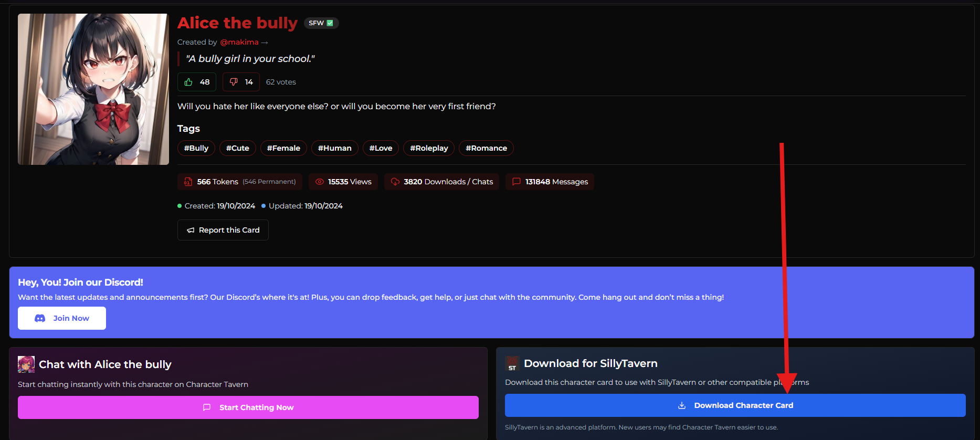980x440 pixels.
Task: Downvote the character with thumbs down
Action: (241, 82)
